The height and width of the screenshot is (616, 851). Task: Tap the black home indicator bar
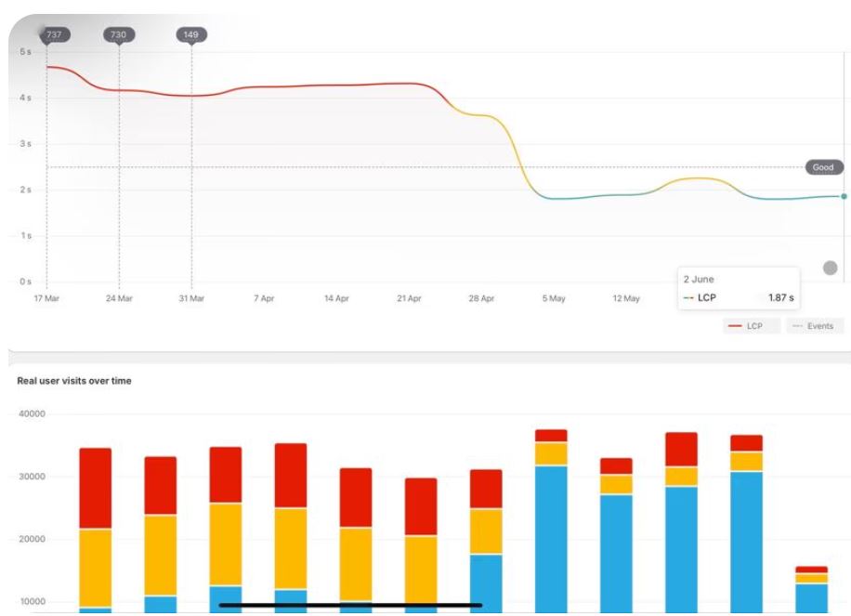click(350, 606)
